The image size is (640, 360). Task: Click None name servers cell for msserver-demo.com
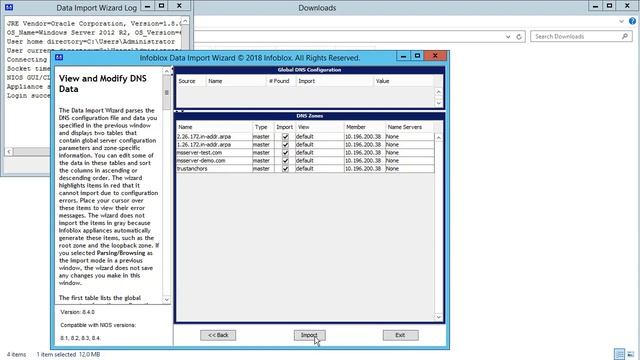pos(409,160)
